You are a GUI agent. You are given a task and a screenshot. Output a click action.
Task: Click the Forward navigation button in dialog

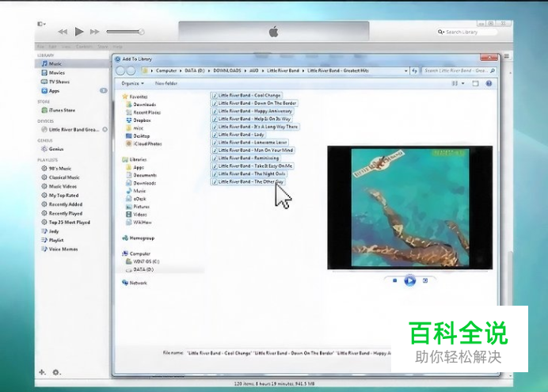pyautogui.click(x=131, y=71)
